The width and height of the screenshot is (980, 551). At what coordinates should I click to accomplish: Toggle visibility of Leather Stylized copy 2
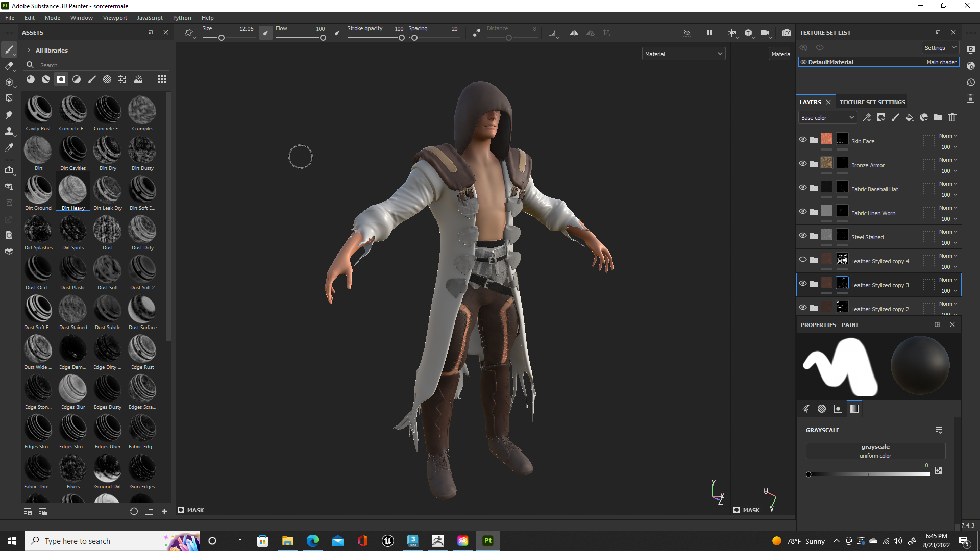click(x=803, y=307)
